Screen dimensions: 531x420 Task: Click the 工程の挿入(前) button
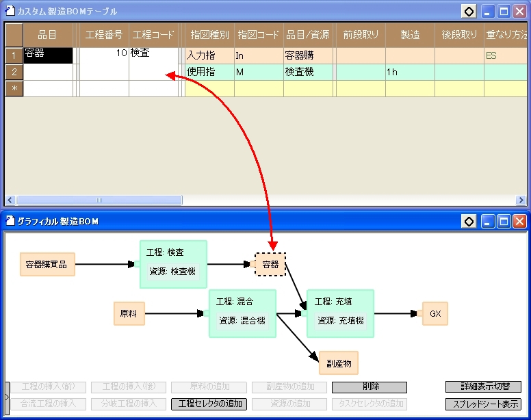click(x=49, y=387)
